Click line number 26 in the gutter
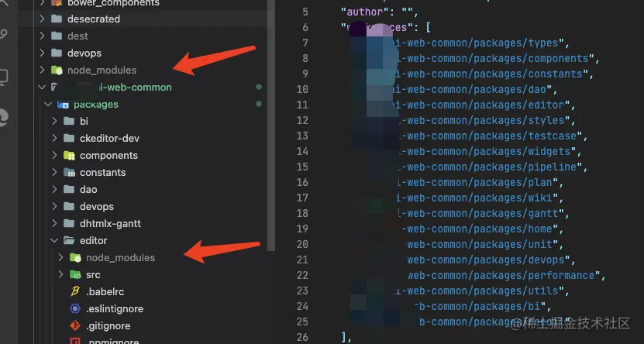 302,338
